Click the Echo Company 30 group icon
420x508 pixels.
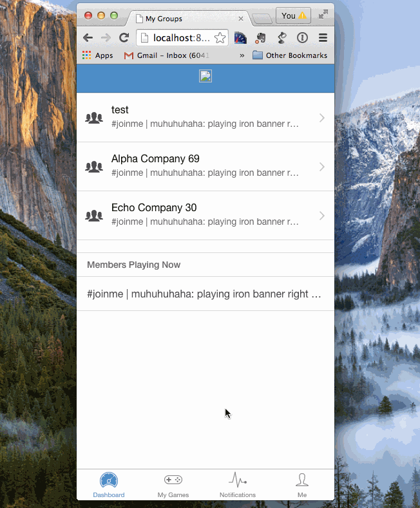(94, 216)
